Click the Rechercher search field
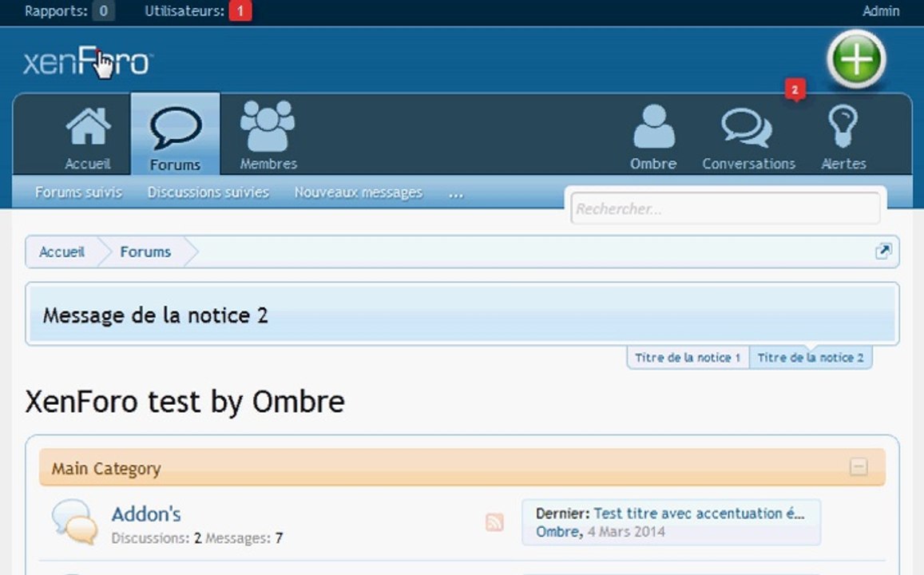 [725, 208]
